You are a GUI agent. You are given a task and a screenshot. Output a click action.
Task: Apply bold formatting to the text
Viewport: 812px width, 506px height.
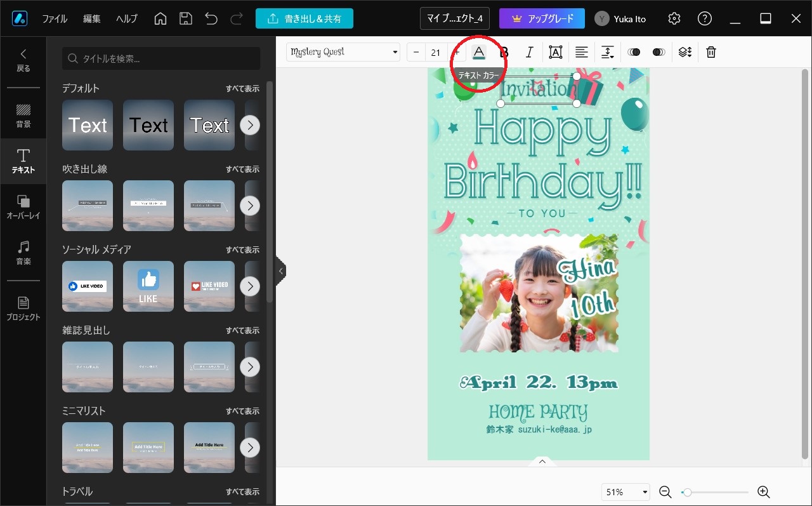[x=504, y=52]
